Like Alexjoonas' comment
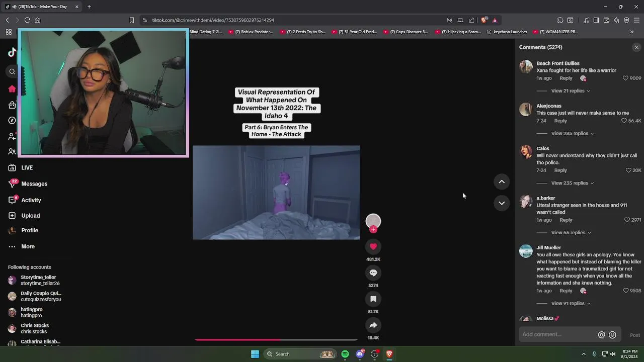 (x=624, y=121)
